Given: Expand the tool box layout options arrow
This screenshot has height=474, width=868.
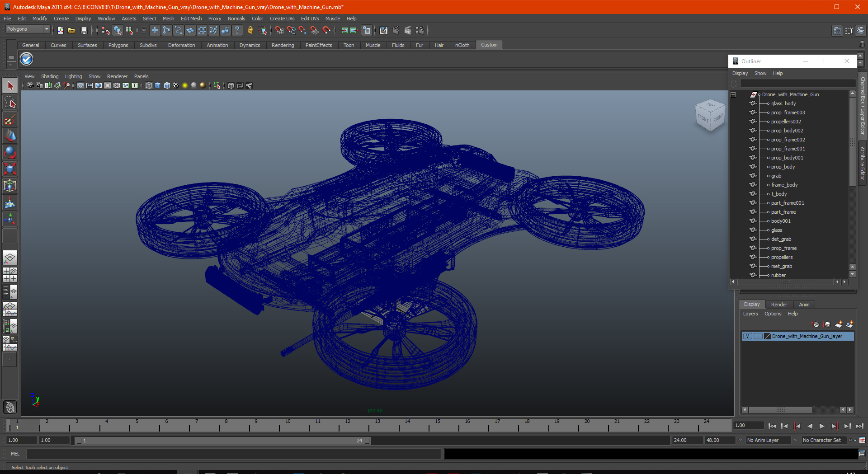Looking at the screenshot, I should click(x=9, y=360).
